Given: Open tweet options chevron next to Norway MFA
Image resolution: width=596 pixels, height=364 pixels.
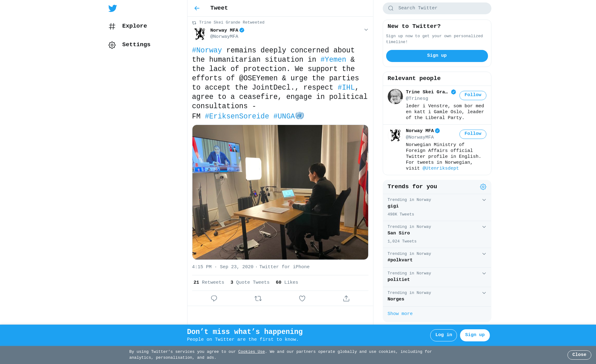Looking at the screenshot, I should (x=366, y=30).
